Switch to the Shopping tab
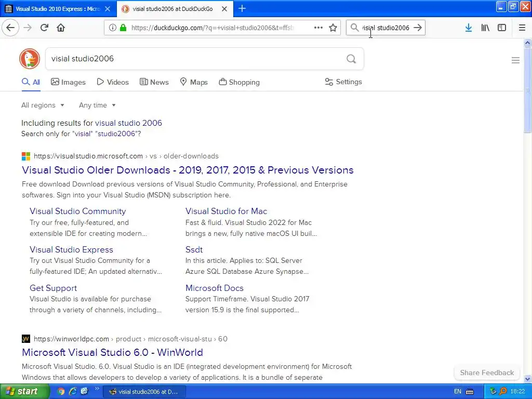Viewport: 532px width, 399px height. [239, 82]
